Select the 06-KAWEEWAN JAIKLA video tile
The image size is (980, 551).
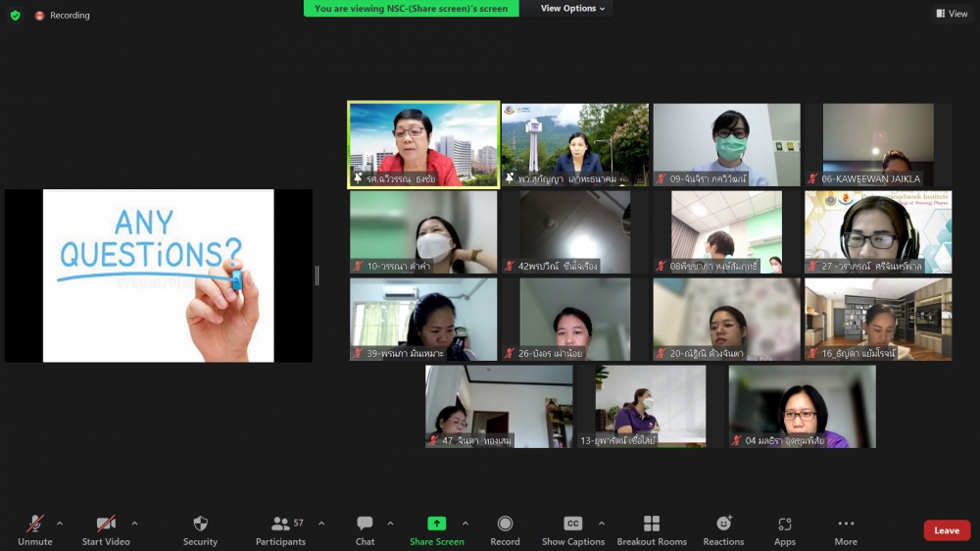click(877, 145)
